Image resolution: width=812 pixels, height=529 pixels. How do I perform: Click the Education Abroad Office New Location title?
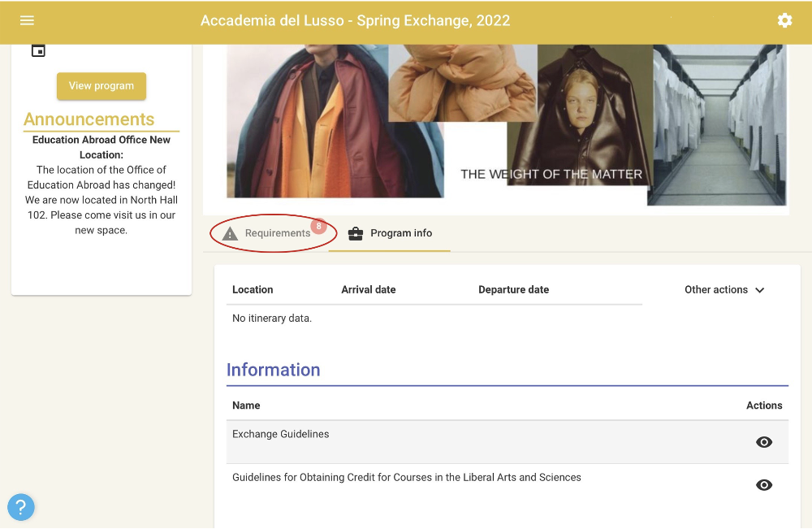pyautogui.click(x=101, y=147)
